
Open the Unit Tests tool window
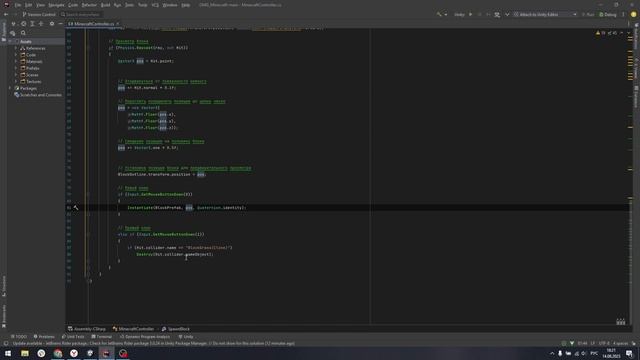coord(73,337)
